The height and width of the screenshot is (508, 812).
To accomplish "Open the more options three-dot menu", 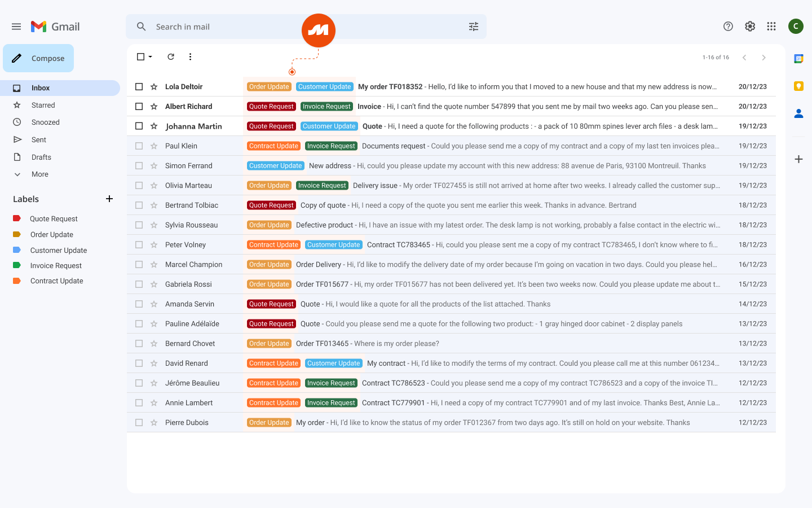I will coord(190,56).
